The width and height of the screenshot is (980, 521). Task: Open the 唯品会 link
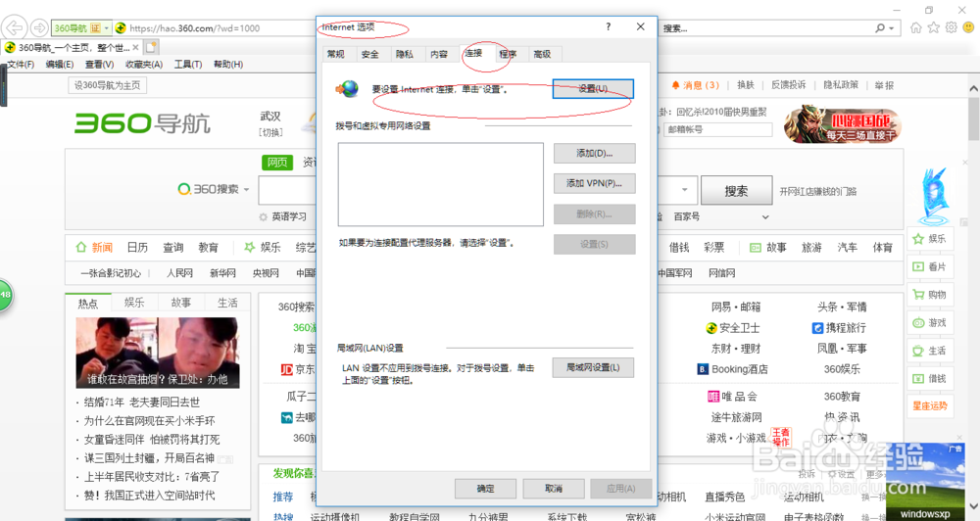[732, 396]
